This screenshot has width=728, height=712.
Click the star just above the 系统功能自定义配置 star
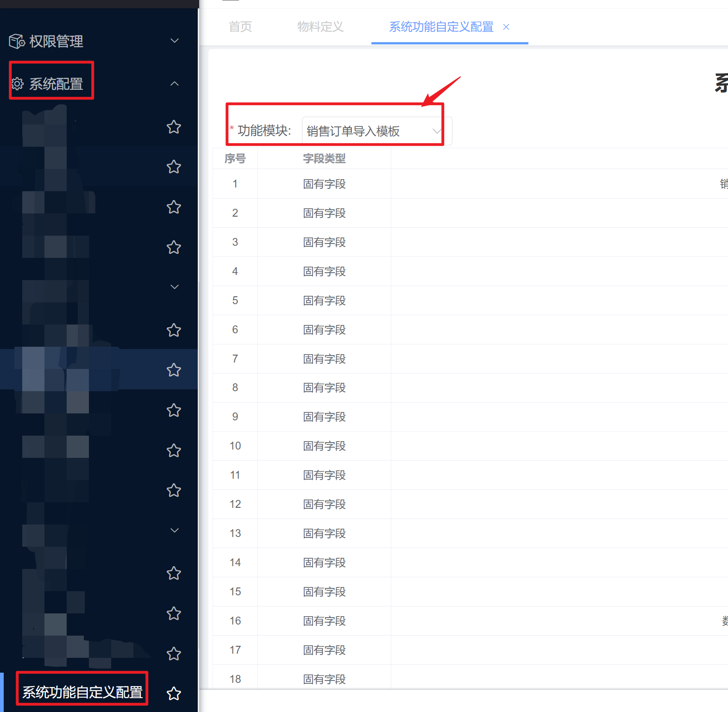coord(174,653)
